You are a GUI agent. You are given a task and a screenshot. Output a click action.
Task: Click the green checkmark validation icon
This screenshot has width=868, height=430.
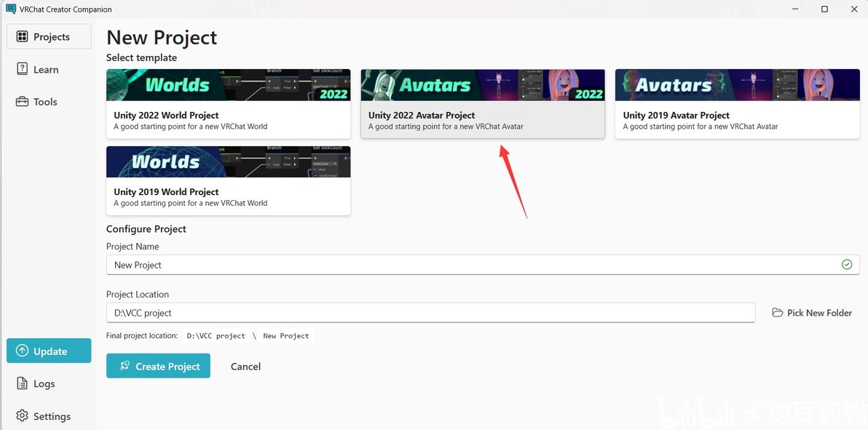846,265
